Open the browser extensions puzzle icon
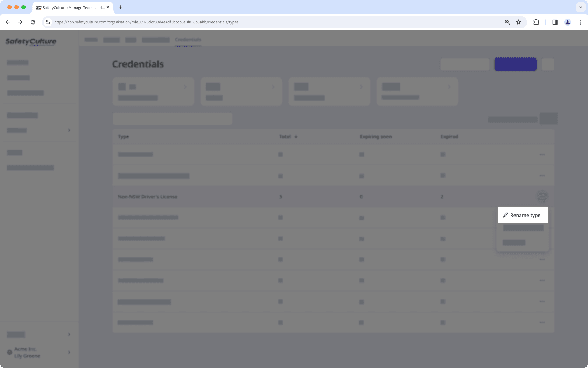 tap(536, 22)
